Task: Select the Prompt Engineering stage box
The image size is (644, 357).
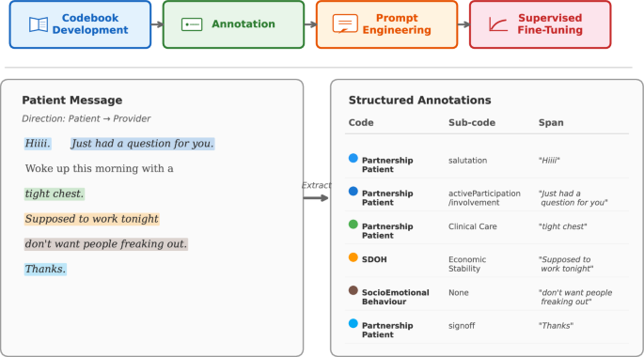Action: [x=387, y=24]
